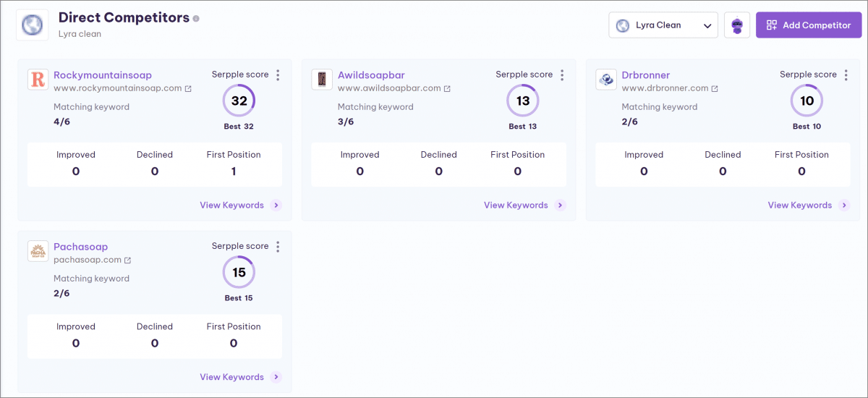The height and width of the screenshot is (398, 868).
Task: Open the Awildsoapbar external link icon
Action: point(447,88)
